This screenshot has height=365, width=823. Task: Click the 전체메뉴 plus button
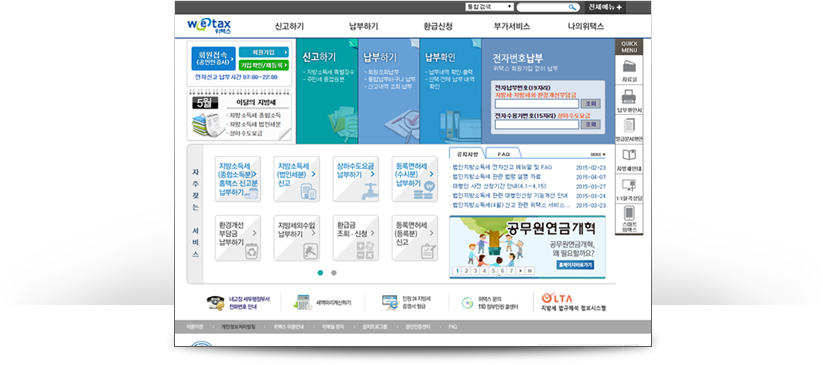[x=605, y=7]
